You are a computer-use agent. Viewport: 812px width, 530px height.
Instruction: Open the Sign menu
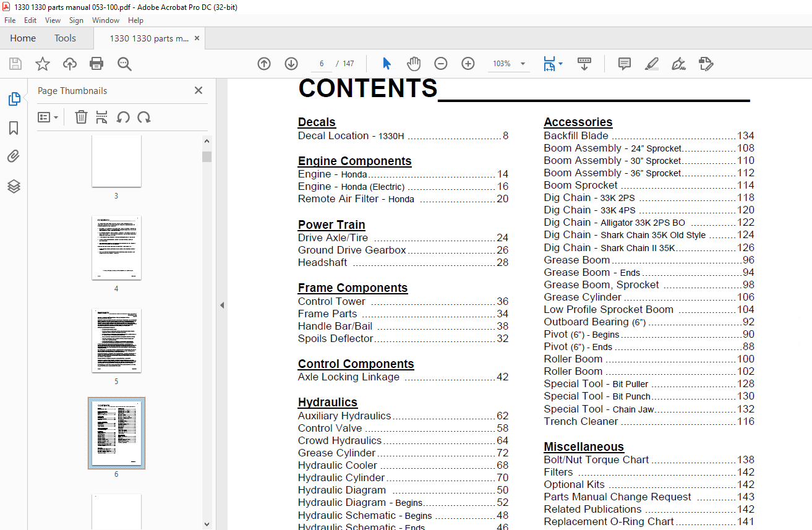[76, 20]
